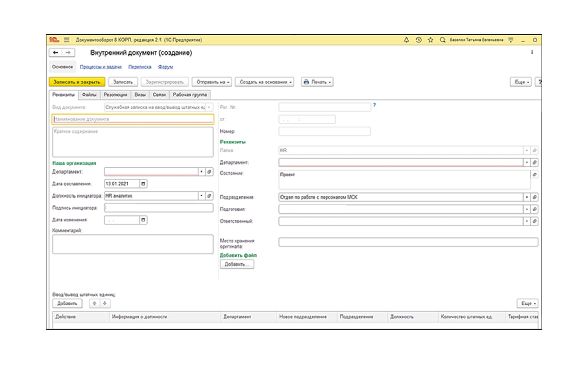
Task: Open the calendar for Дата изменения
Action: pos(143,219)
